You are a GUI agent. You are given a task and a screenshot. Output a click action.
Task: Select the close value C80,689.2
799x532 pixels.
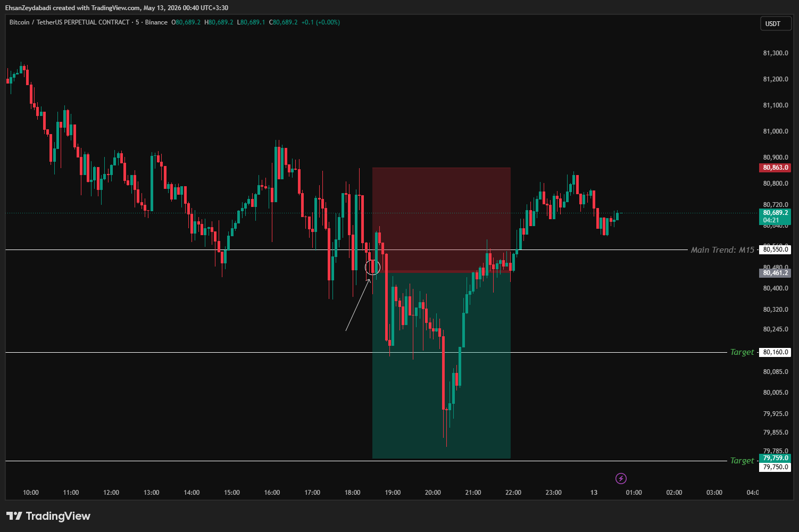click(283, 22)
